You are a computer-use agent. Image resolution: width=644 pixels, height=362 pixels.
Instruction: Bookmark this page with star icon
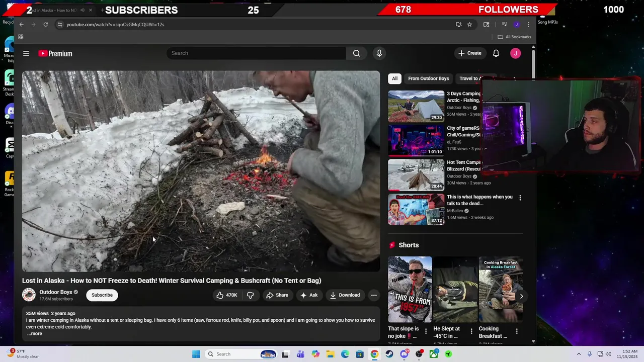pos(469,24)
